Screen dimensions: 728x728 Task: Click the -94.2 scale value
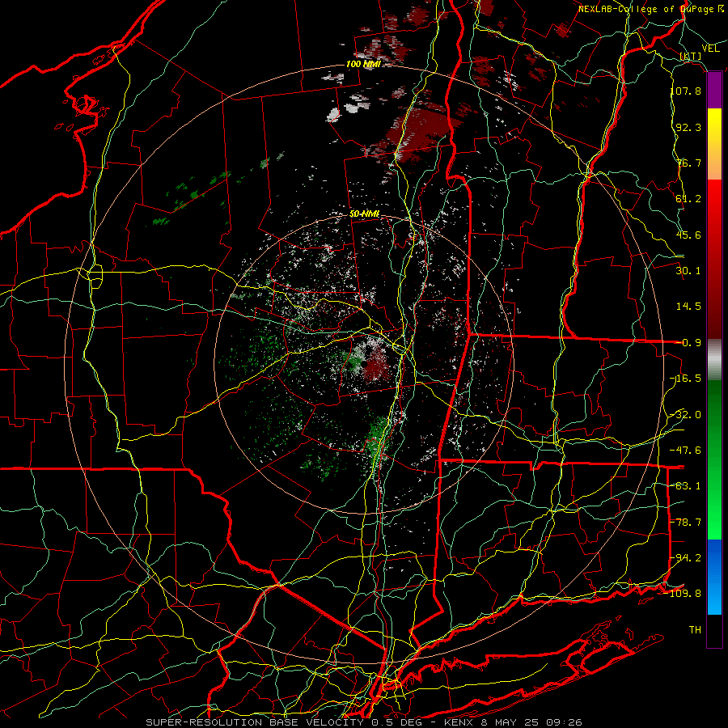686,558
